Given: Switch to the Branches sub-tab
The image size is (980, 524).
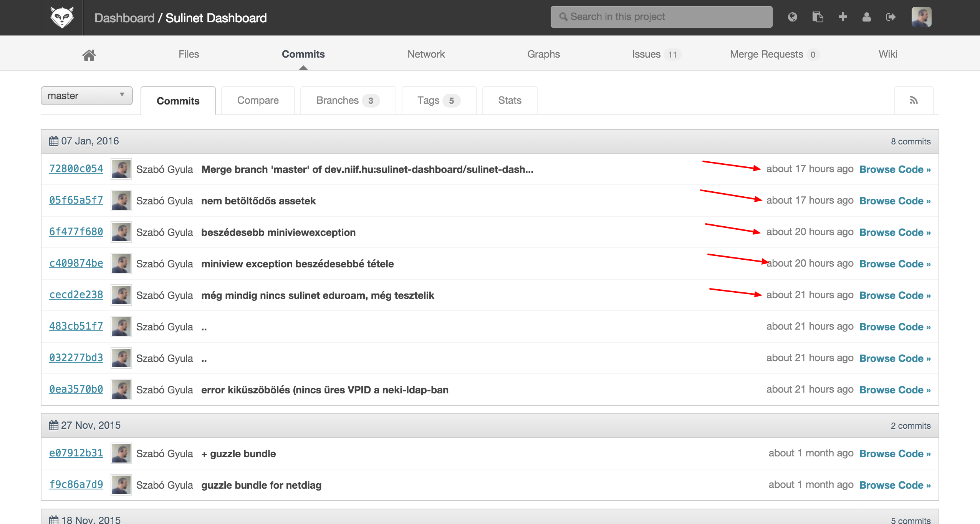Looking at the screenshot, I should click(x=348, y=100).
